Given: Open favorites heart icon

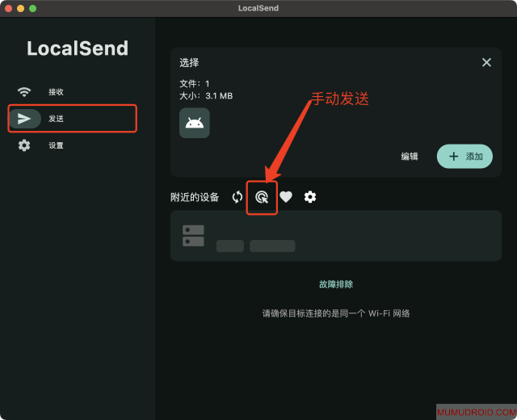Looking at the screenshot, I should point(286,197).
